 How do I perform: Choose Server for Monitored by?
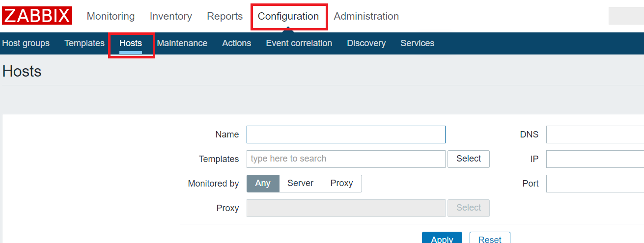[x=301, y=184]
